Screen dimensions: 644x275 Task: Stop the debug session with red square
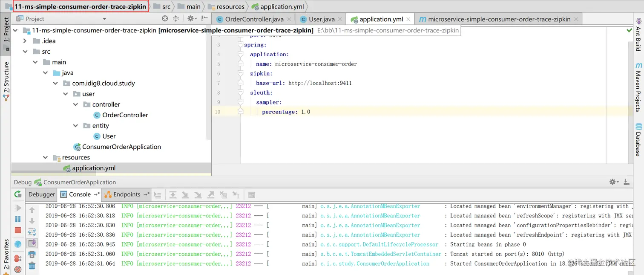click(x=18, y=230)
